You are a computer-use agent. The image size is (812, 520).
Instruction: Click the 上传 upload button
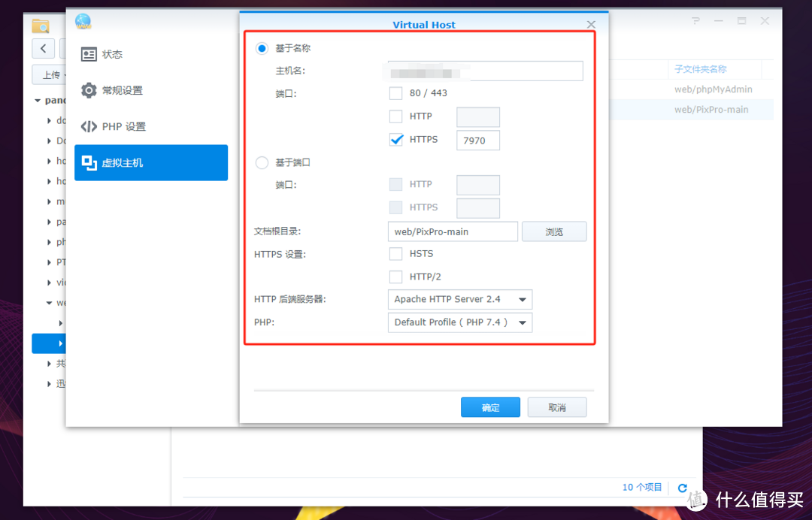tap(50, 75)
